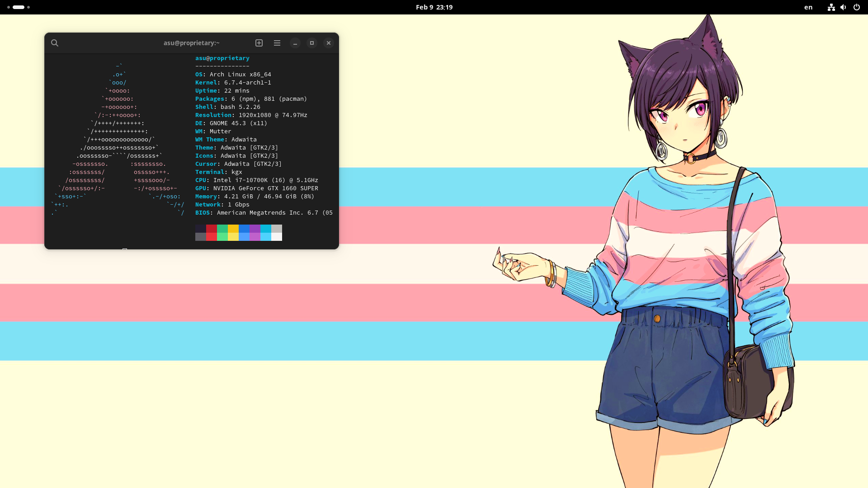Click the Kernel 6.7.4-arch1-1 line
The height and width of the screenshot is (488, 868).
point(233,83)
